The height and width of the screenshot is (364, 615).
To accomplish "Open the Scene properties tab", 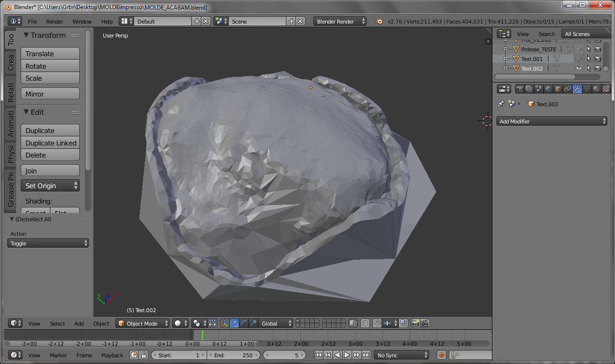I will click(x=539, y=89).
